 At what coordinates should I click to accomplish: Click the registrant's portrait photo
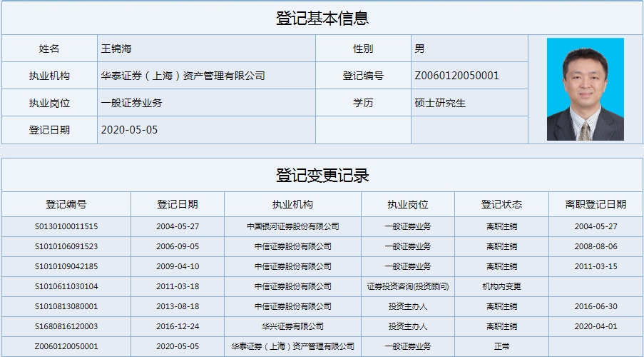pos(586,89)
